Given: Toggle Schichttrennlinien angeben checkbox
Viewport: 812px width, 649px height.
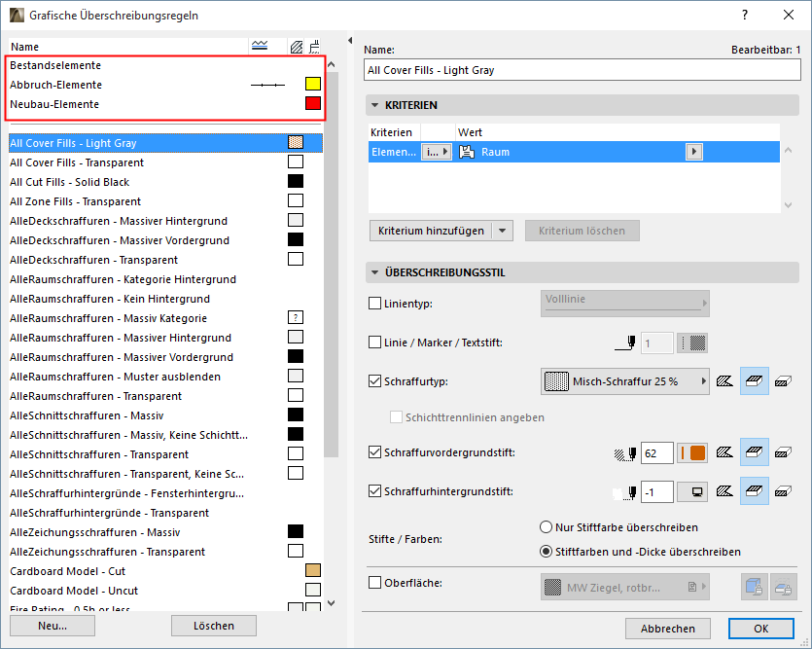Looking at the screenshot, I should (396, 417).
